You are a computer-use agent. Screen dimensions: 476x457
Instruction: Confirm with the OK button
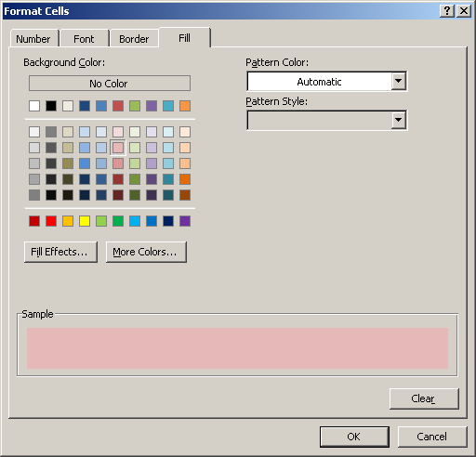(x=354, y=437)
